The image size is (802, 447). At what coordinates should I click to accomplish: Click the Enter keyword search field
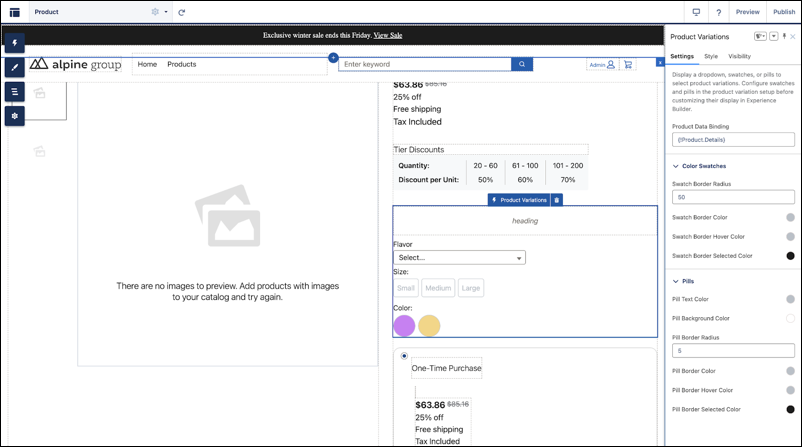pos(425,64)
